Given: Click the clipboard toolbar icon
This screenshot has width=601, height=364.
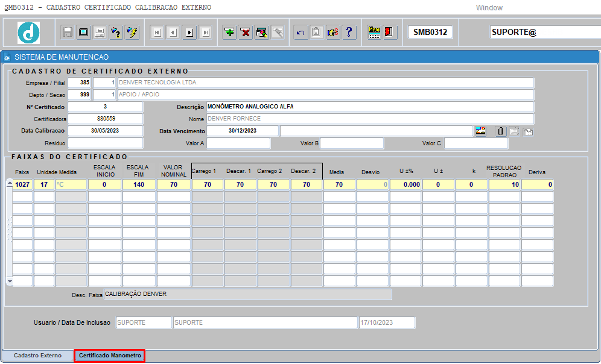Looking at the screenshot, I should point(317,33).
